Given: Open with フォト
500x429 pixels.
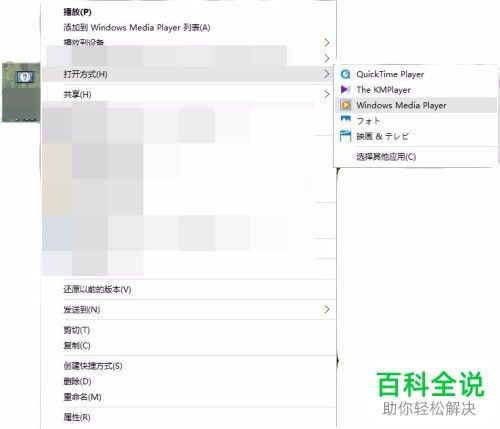Looking at the screenshot, I should pyautogui.click(x=415, y=121).
